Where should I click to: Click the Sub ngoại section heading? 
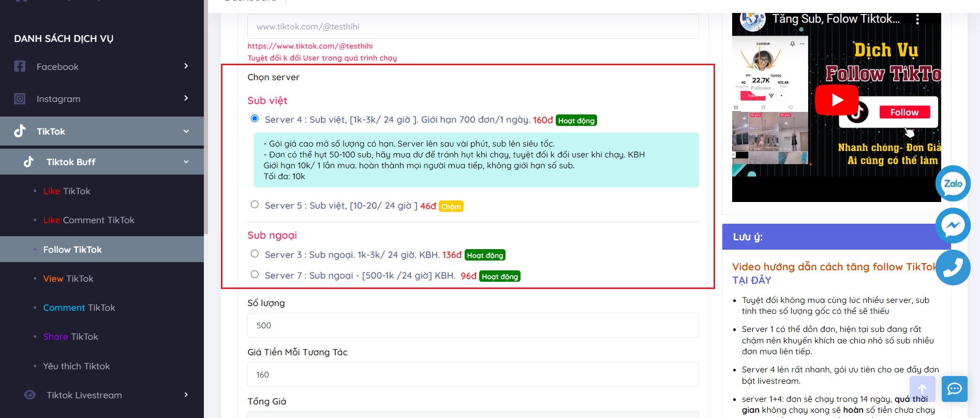coord(272,235)
